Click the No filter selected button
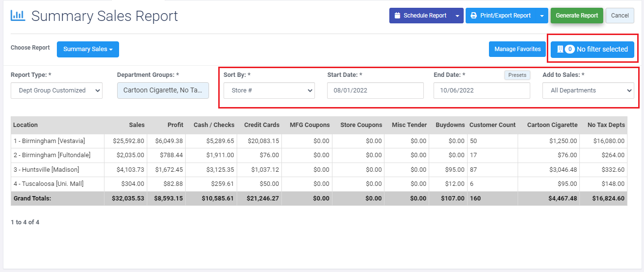This screenshot has width=644, height=272. coord(592,49)
